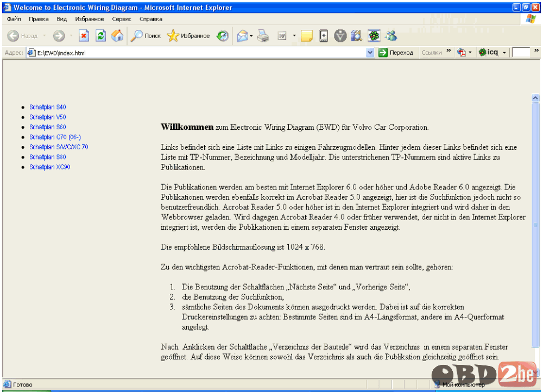The height and width of the screenshot is (392, 543).
Task: Click the vertical scrollbar thumb
Action: (535, 225)
